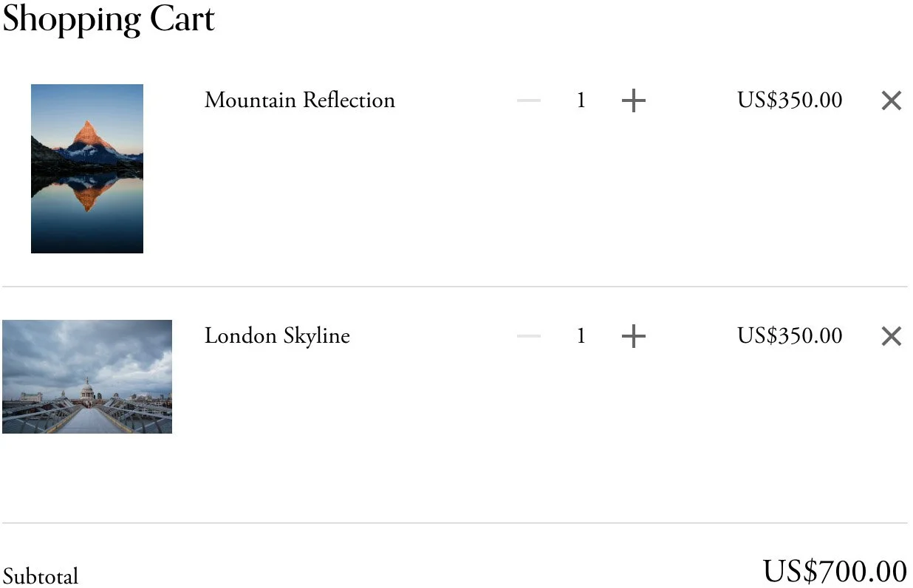Click the Shopping Cart heading
Viewport: 913px width, 588px height.
(x=109, y=19)
